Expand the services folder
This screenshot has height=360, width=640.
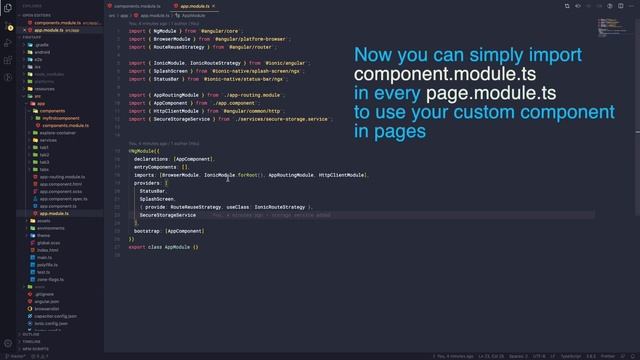pos(48,140)
